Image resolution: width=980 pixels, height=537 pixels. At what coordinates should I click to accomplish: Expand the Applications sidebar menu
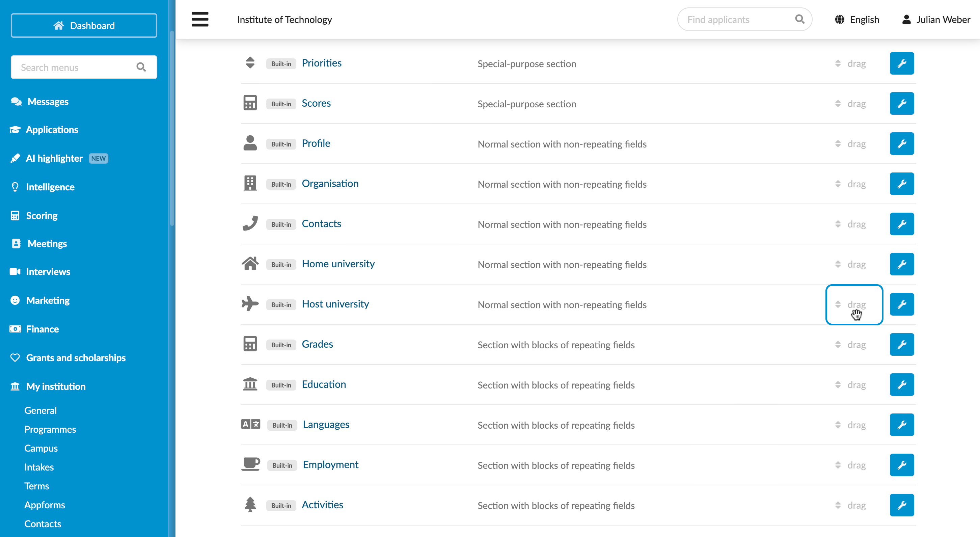[x=52, y=129]
